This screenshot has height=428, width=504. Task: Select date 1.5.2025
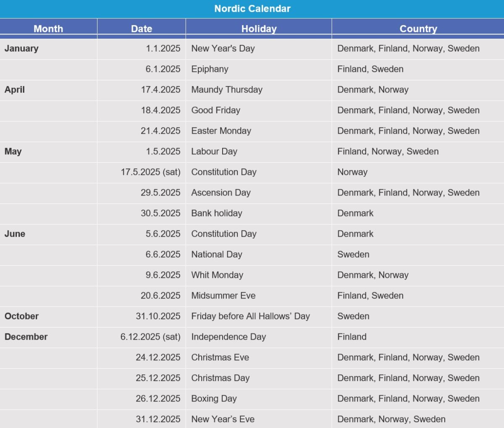click(163, 151)
